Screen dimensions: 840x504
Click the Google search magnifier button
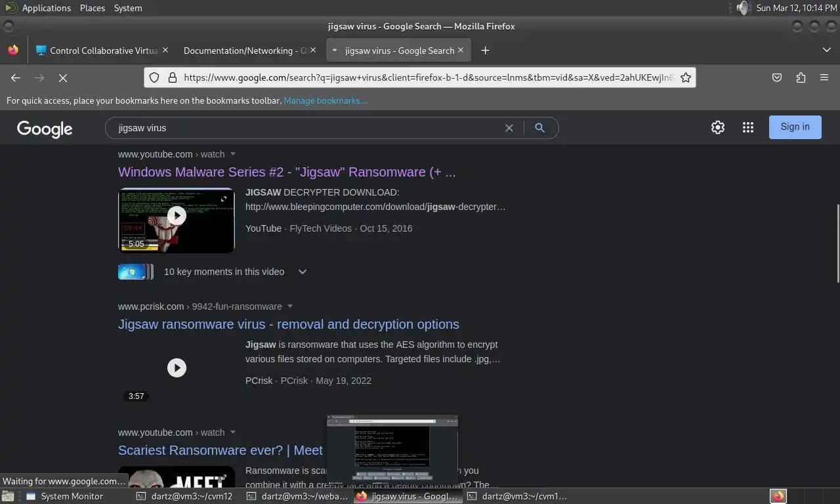pos(540,128)
